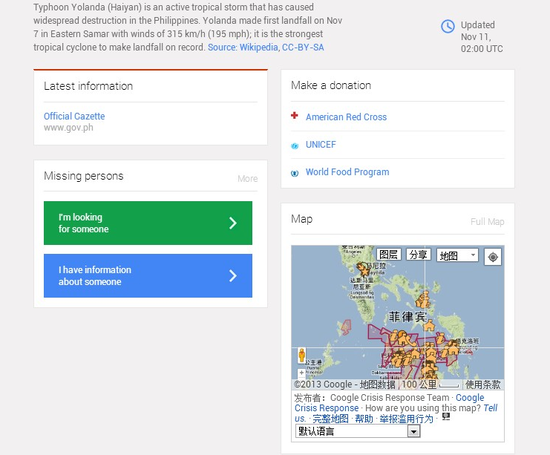
Task: Click the my-location target icon on map
Action: click(492, 257)
